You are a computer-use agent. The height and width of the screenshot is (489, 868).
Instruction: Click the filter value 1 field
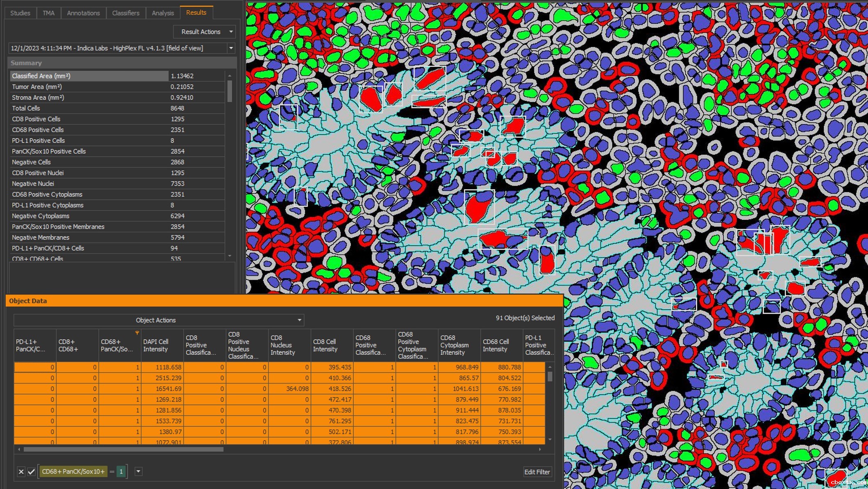[121, 471]
